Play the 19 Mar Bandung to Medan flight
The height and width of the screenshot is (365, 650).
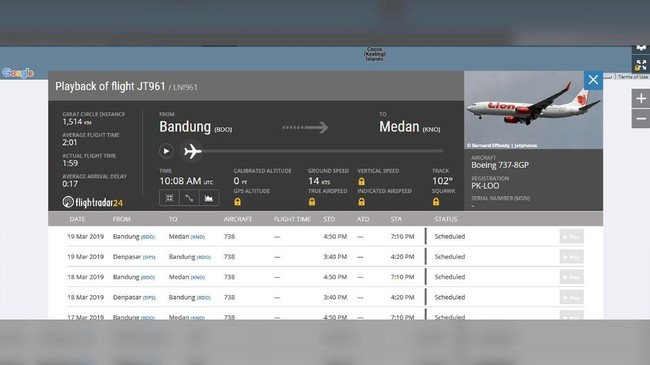(571, 236)
